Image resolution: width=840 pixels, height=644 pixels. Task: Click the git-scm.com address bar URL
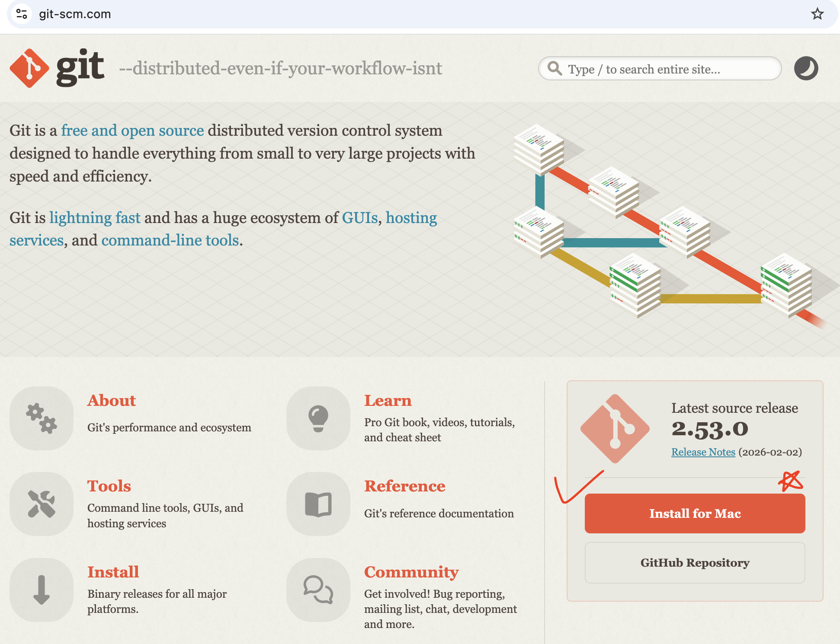tap(75, 14)
